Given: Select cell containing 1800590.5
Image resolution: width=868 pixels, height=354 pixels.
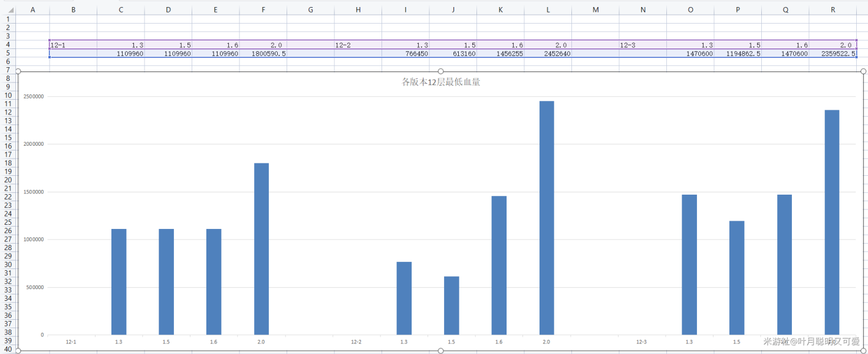Looking at the screenshot, I should pos(263,54).
